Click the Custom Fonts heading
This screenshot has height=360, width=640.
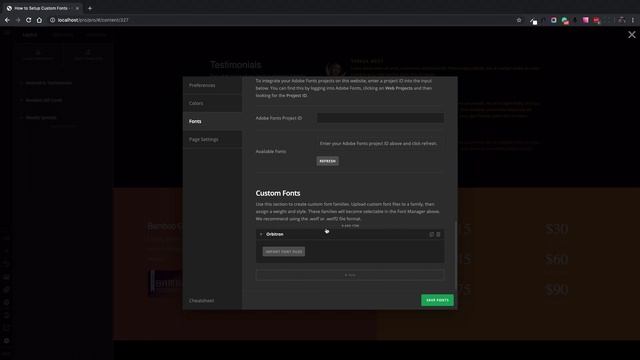click(278, 193)
